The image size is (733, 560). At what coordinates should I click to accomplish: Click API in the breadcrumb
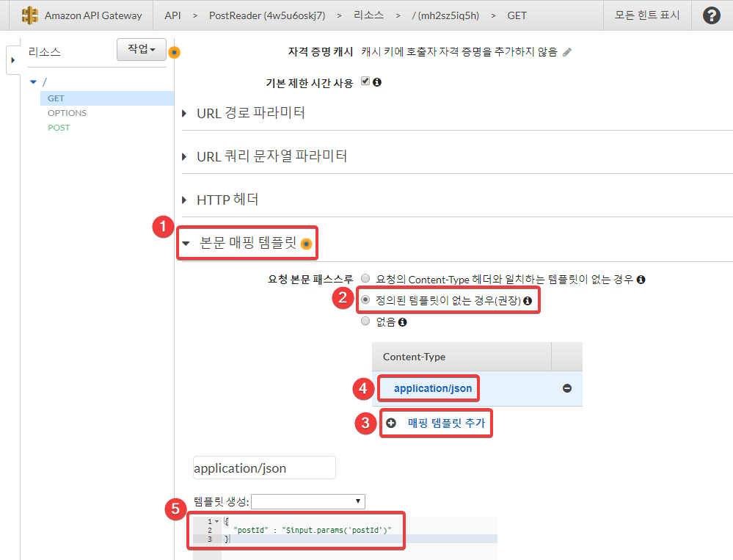tap(172, 15)
